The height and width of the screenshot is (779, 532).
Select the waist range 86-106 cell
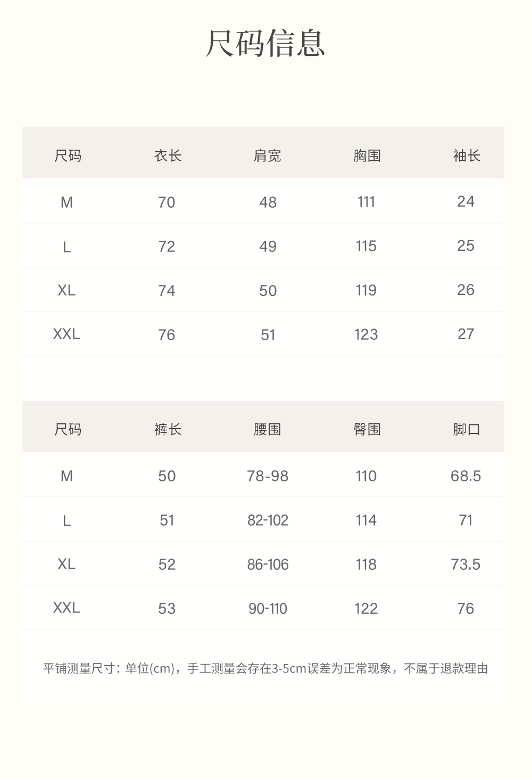coord(268,564)
